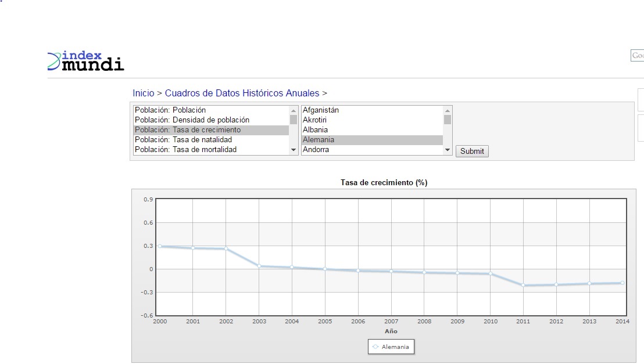Select Población: Densidad de población option
The image size is (644, 364).
pyautogui.click(x=192, y=120)
